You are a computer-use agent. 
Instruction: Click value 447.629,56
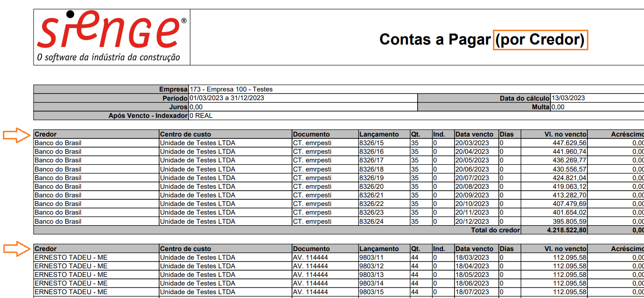570,143
